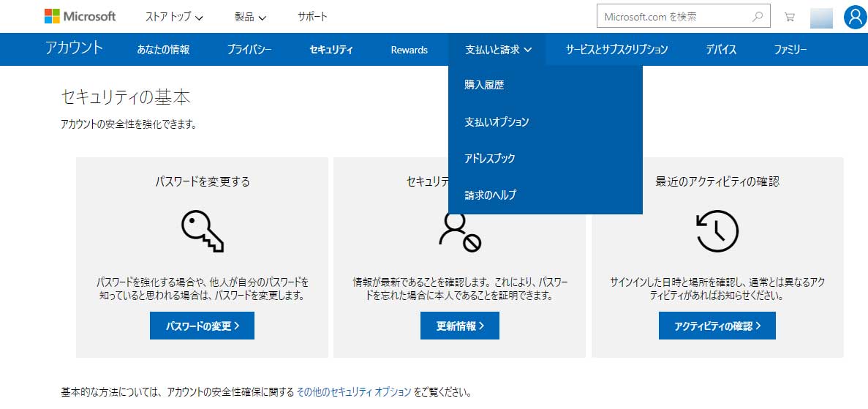This screenshot has height=409, width=868.
Task: Click the blue account profile icon
Action: tap(855, 17)
